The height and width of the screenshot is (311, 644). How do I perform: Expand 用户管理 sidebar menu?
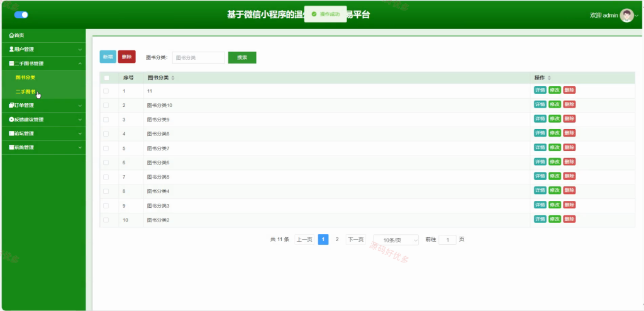point(43,49)
